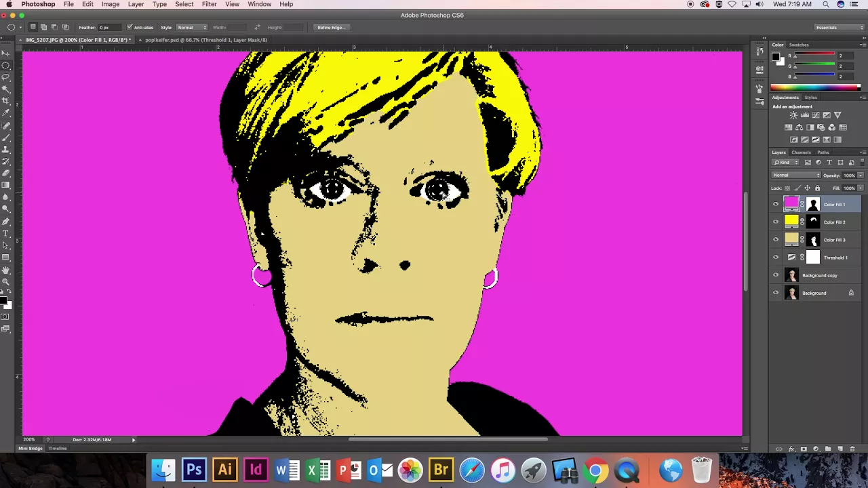Image resolution: width=868 pixels, height=488 pixels.
Task: Switch to the Channels tab
Action: click(x=801, y=152)
